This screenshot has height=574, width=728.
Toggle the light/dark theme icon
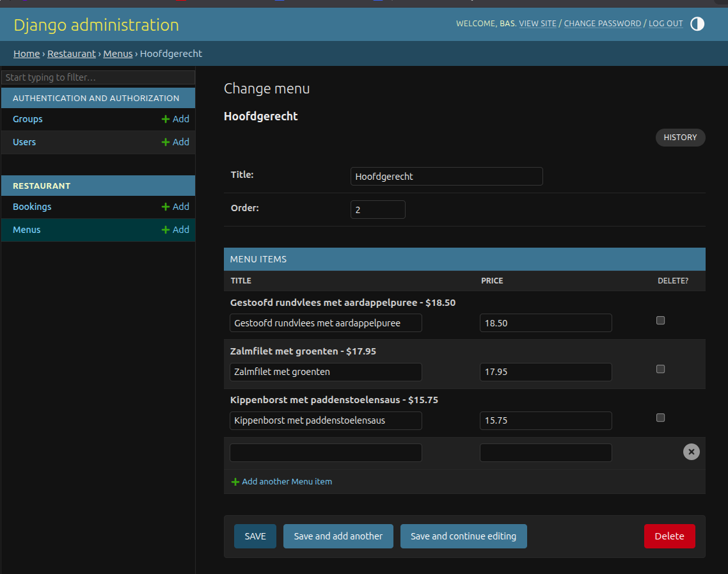[x=697, y=24]
